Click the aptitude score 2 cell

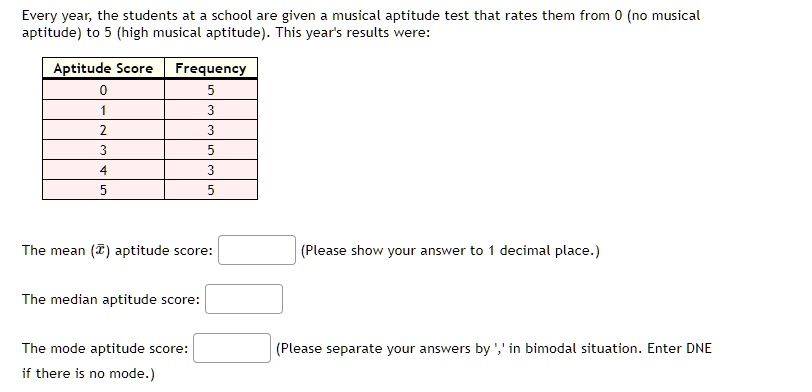click(103, 130)
